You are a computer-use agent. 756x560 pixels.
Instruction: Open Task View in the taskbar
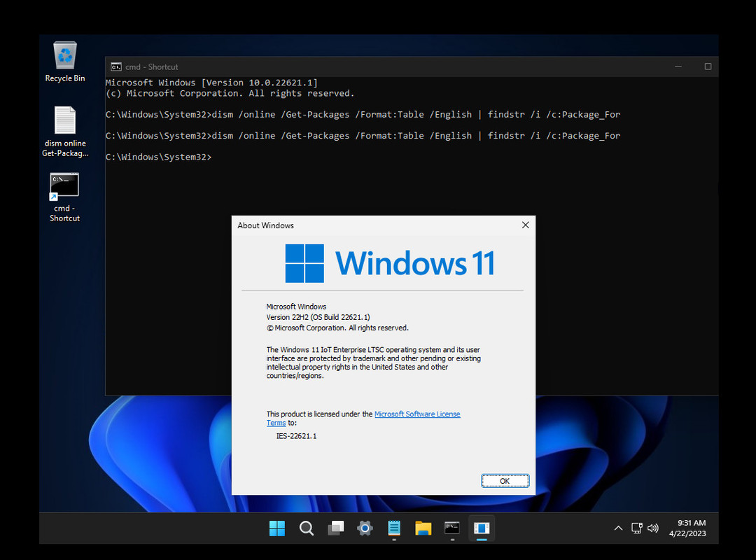click(x=335, y=528)
